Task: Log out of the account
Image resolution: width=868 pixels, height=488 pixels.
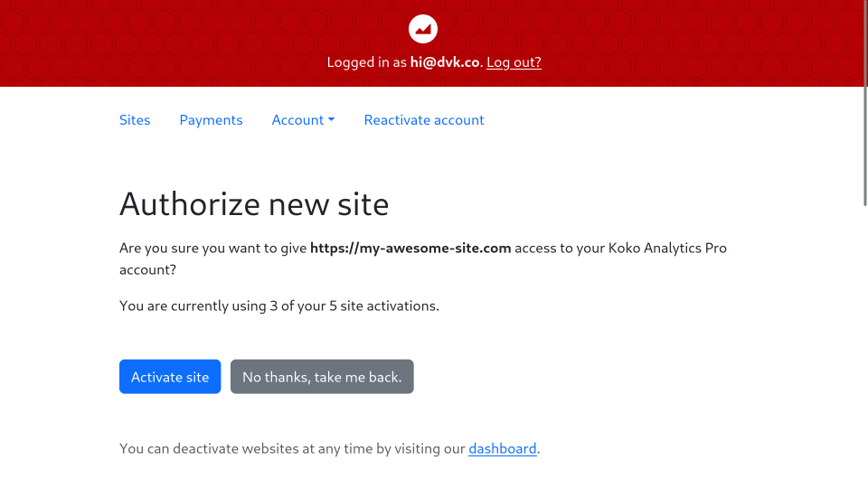Action: [514, 62]
